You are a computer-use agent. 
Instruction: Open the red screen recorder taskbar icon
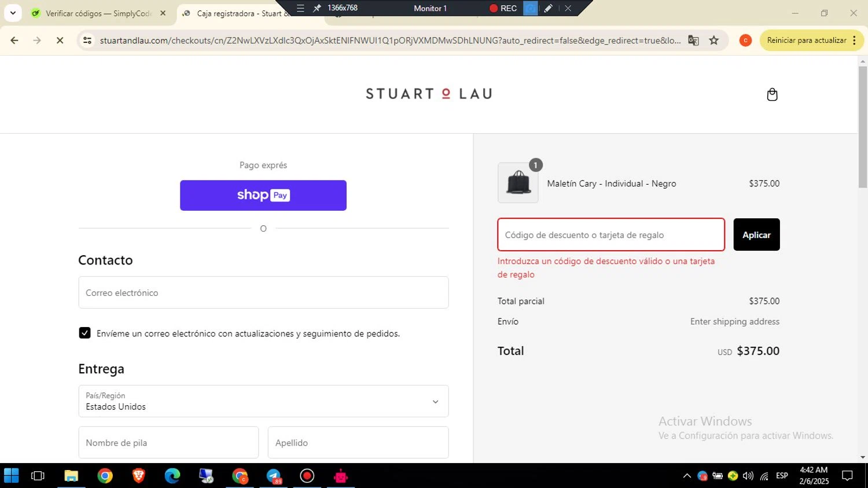pyautogui.click(x=307, y=476)
